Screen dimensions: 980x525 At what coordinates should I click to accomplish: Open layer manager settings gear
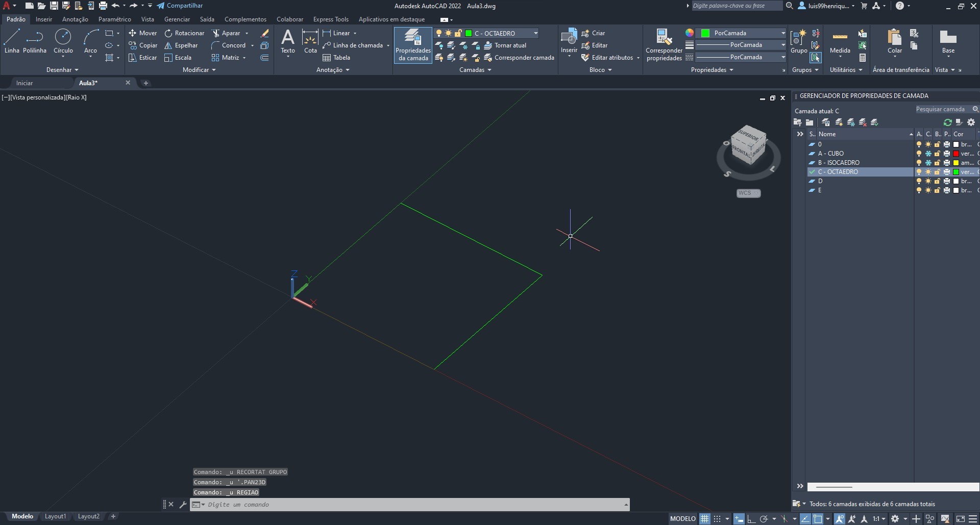coord(971,122)
